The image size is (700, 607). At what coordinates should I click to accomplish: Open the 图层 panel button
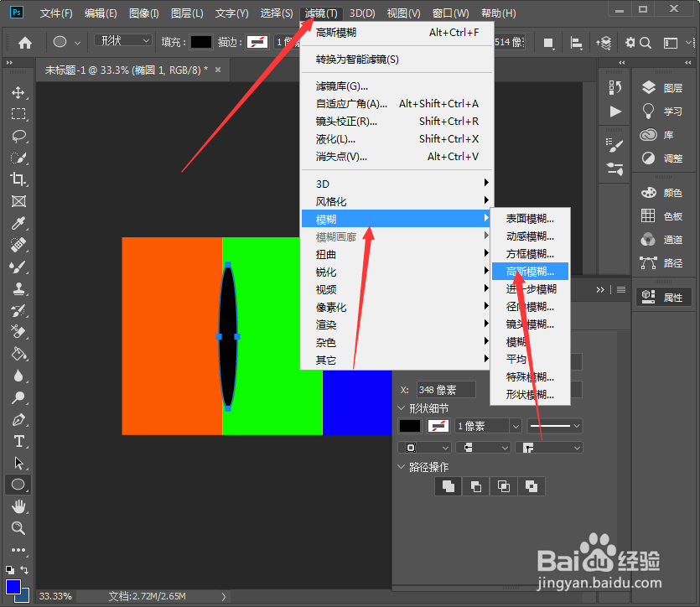point(663,88)
